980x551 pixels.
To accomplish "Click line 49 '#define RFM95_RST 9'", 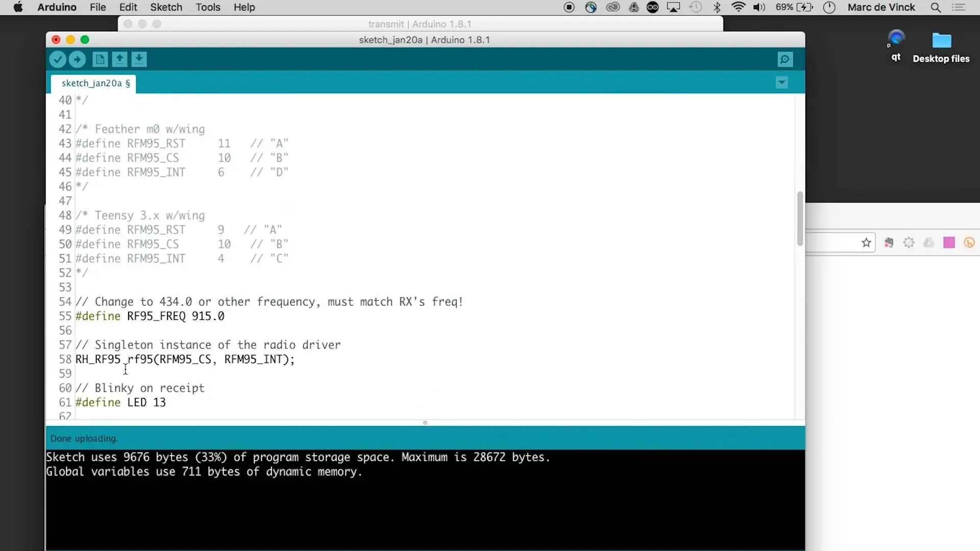I will [179, 230].
